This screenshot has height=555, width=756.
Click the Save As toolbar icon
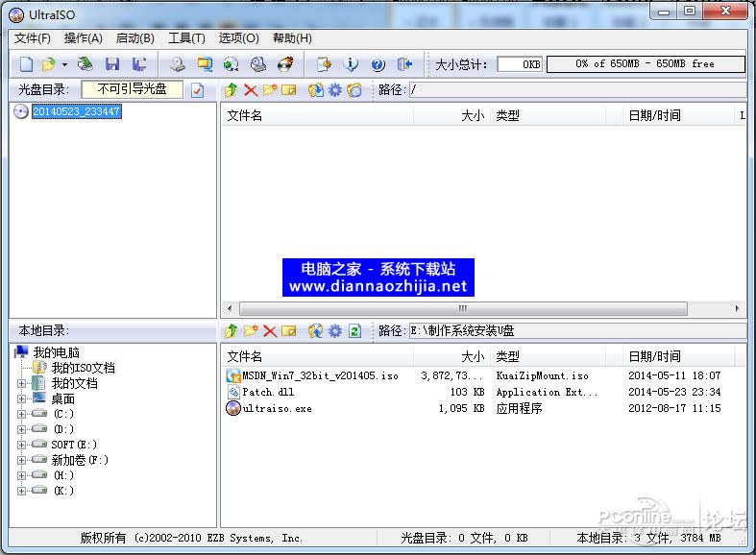[139, 64]
